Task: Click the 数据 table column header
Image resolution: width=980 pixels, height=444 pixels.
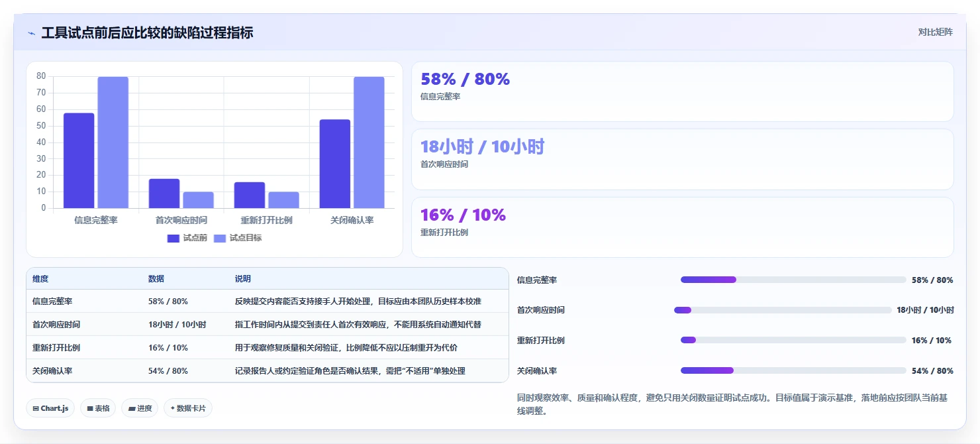Action: 156,279
